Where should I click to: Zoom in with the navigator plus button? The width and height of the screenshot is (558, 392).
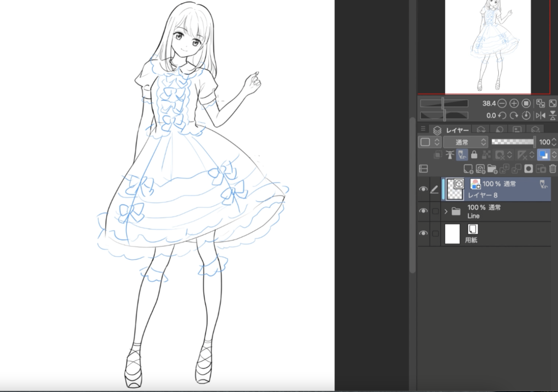[x=514, y=103]
